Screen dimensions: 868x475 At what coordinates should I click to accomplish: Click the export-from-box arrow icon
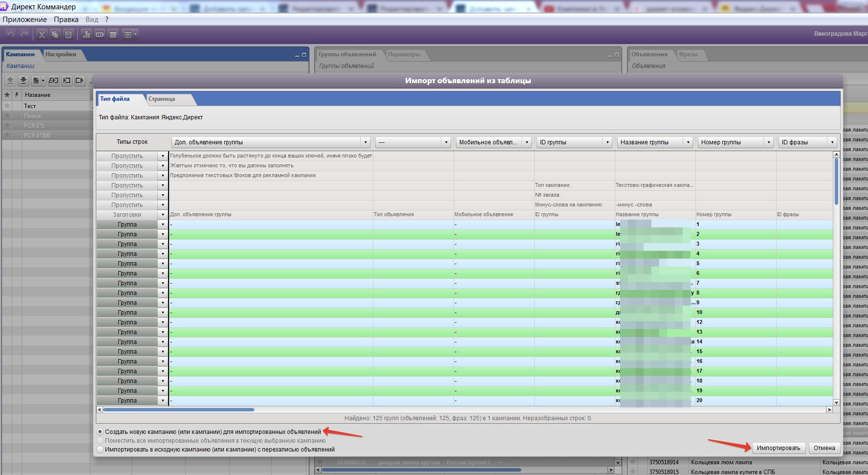[x=80, y=81]
